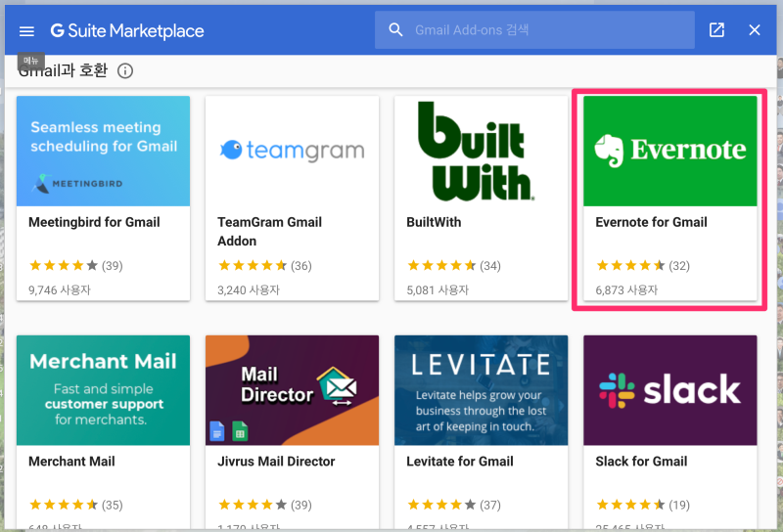Click the Evernote star rating (32)
The height and width of the screenshot is (532, 783).
[643, 265]
